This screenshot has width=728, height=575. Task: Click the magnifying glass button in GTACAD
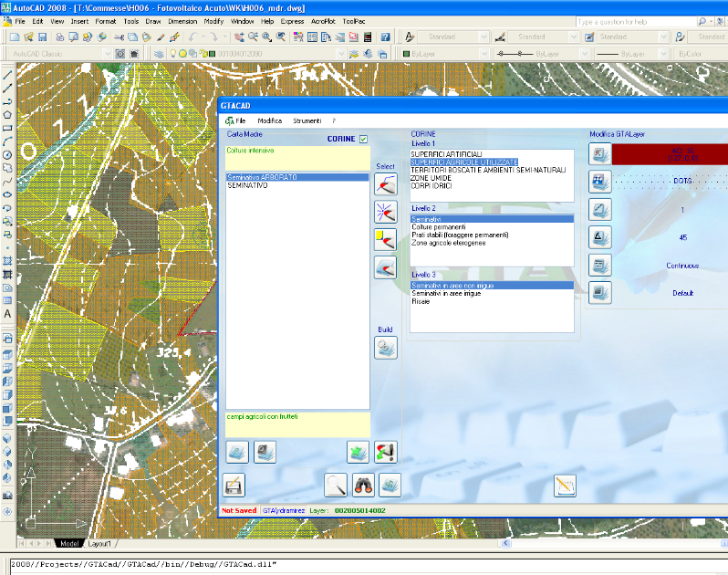click(336, 486)
